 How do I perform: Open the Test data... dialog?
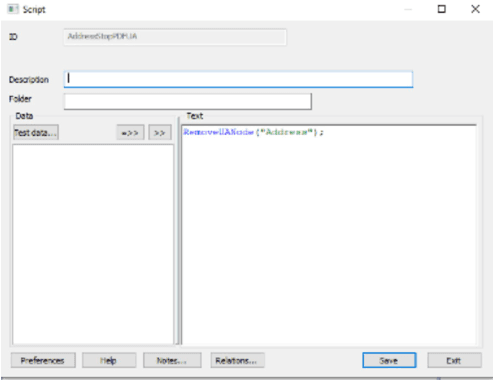coord(36,132)
